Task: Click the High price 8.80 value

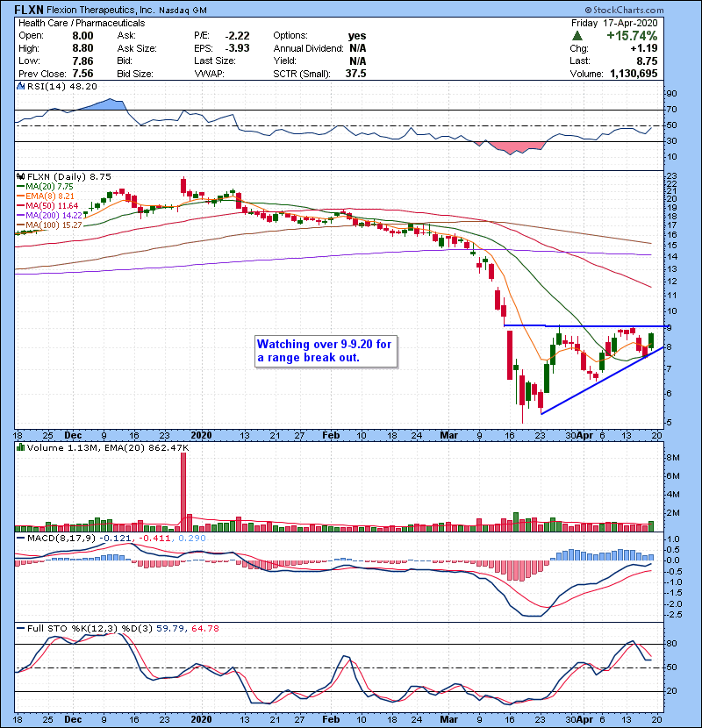Action: pyautogui.click(x=82, y=48)
